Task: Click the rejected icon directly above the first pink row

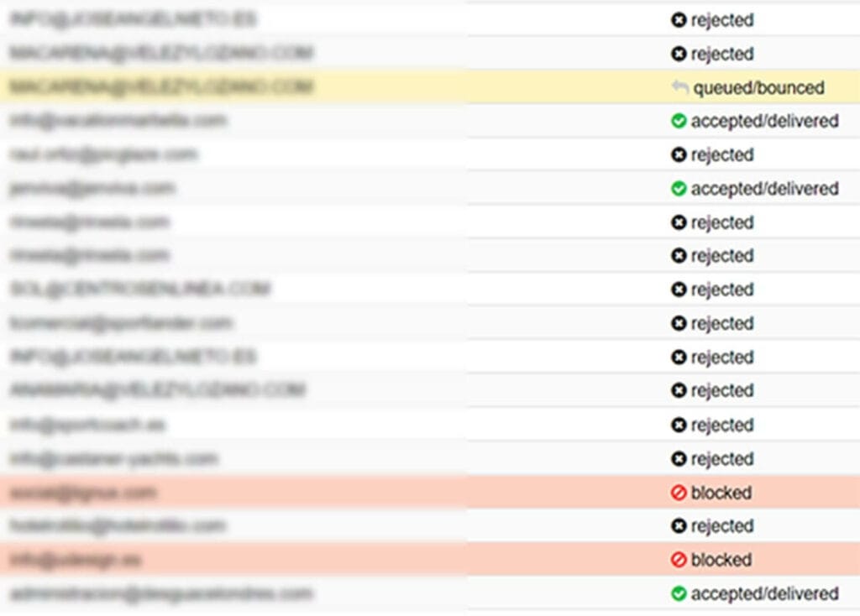Action: 680,458
